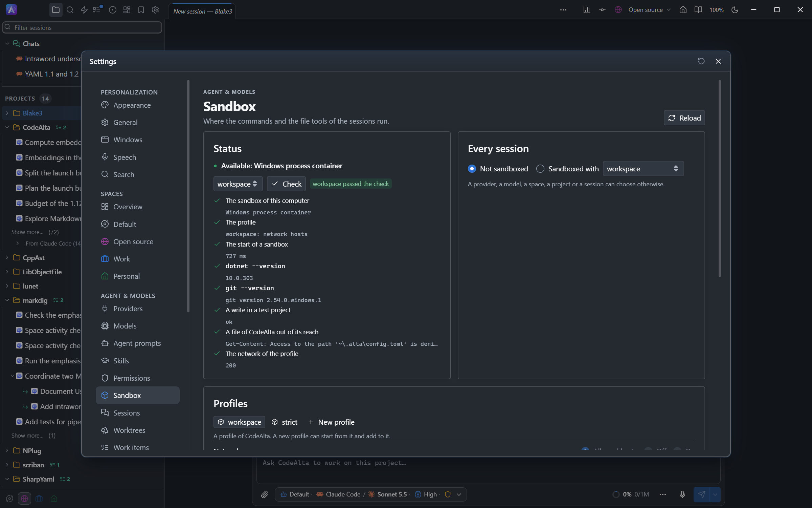The width and height of the screenshot is (812, 508).
Task: Open the bookmark icon in top toolbar
Action: click(141, 10)
